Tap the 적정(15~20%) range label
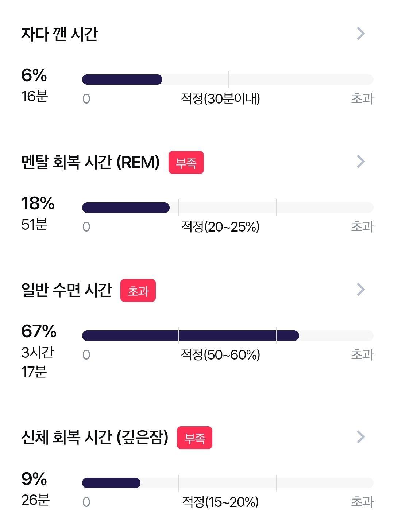The width and height of the screenshot is (394, 532). [220, 502]
